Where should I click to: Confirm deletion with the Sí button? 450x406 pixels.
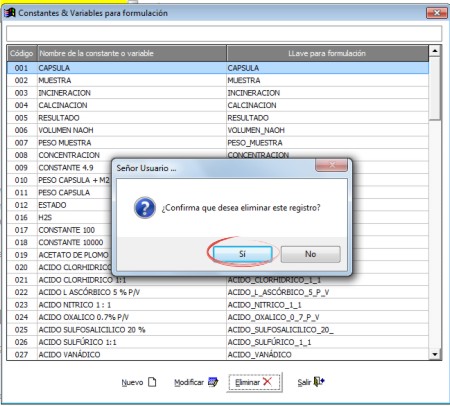(x=242, y=254)
